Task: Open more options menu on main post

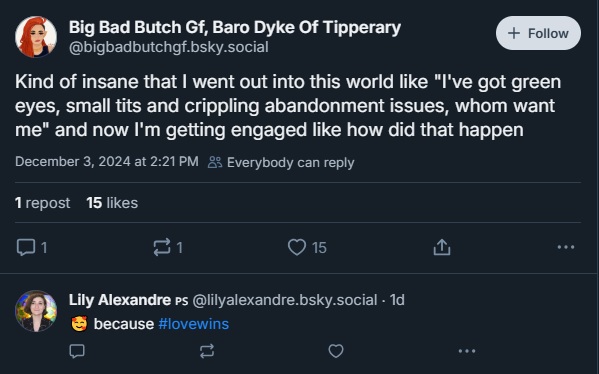Action: point(566,247)
